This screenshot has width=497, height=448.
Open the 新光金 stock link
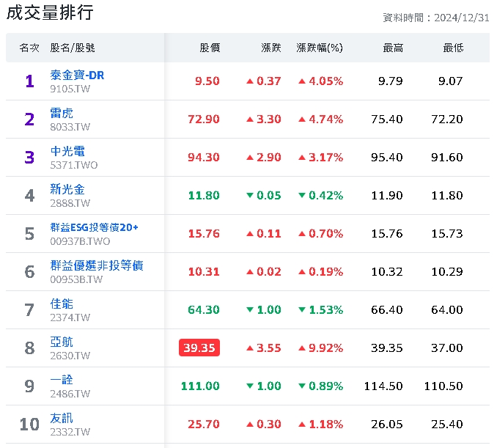pos(67,189)
